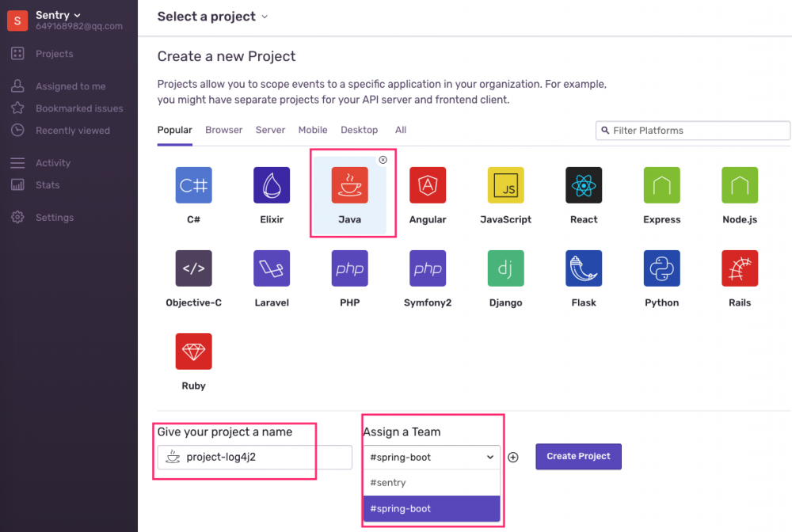Select the Rails platform icon
The height and width of the screenshot is (532, 792).
(740, 268)
